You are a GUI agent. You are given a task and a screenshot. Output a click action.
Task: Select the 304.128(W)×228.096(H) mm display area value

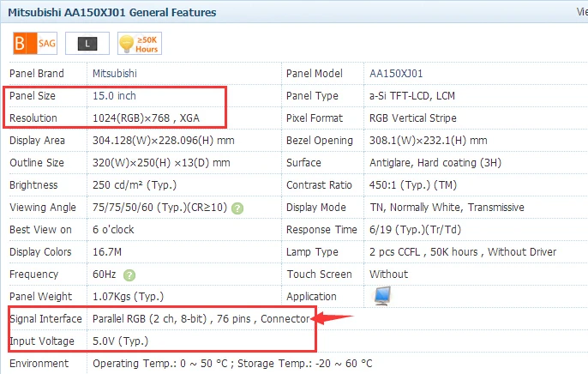click(x=164, y=141)
